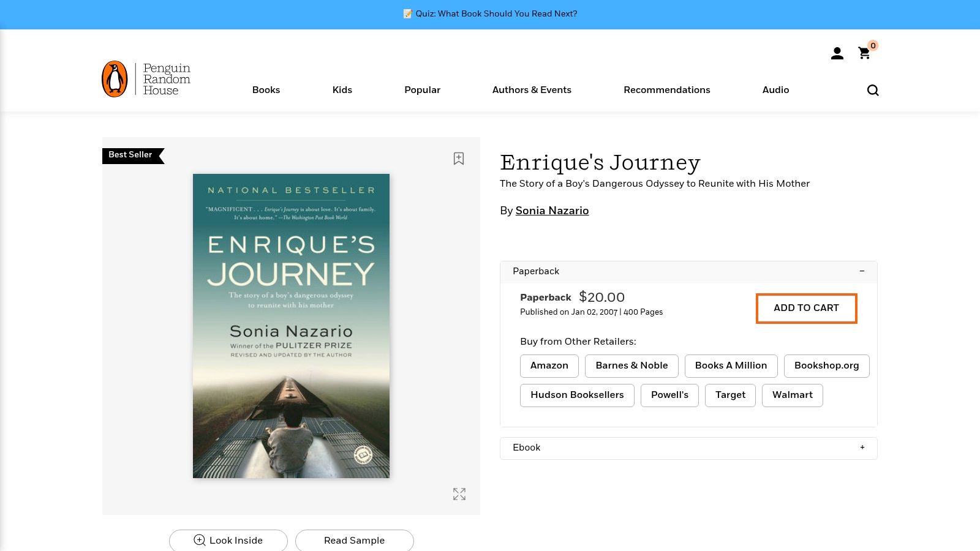
Task: Open the Sonia Nazario author link
Action: click(x=552, y=211)
